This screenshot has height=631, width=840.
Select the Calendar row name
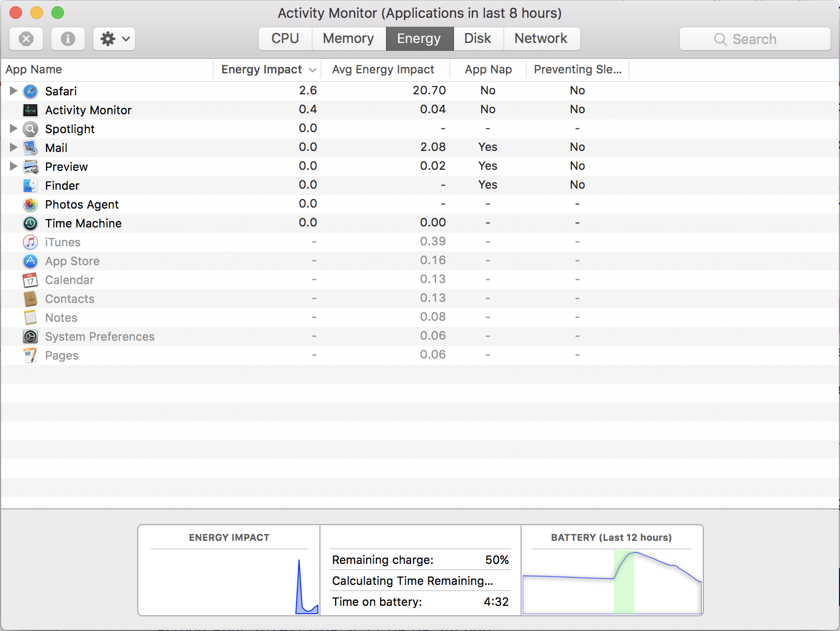70,280
